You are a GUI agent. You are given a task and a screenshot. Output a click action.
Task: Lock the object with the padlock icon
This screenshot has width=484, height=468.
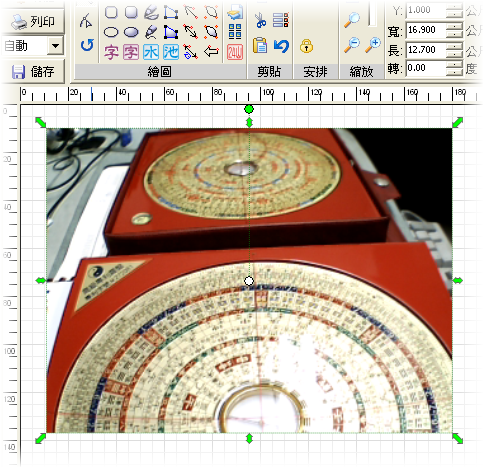[306, 46]
